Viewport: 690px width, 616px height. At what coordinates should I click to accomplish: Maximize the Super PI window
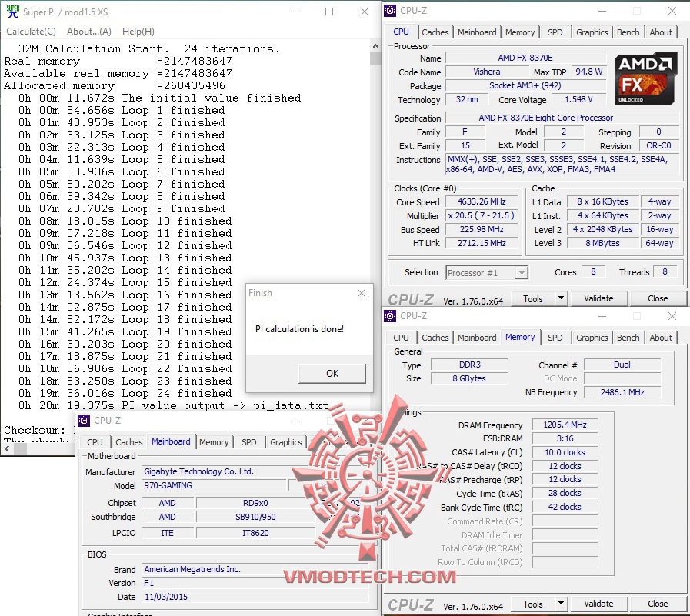329,12
